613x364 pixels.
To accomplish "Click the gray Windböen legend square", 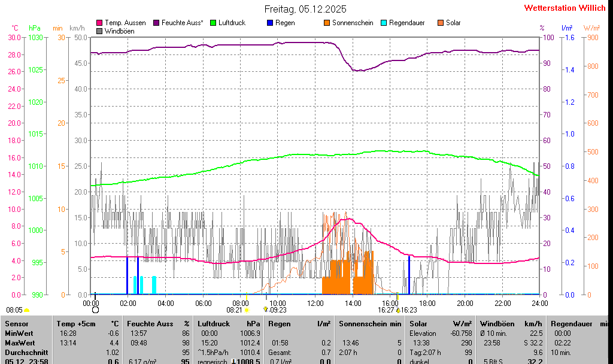I will pyautogui.click(x=99, y=31).
